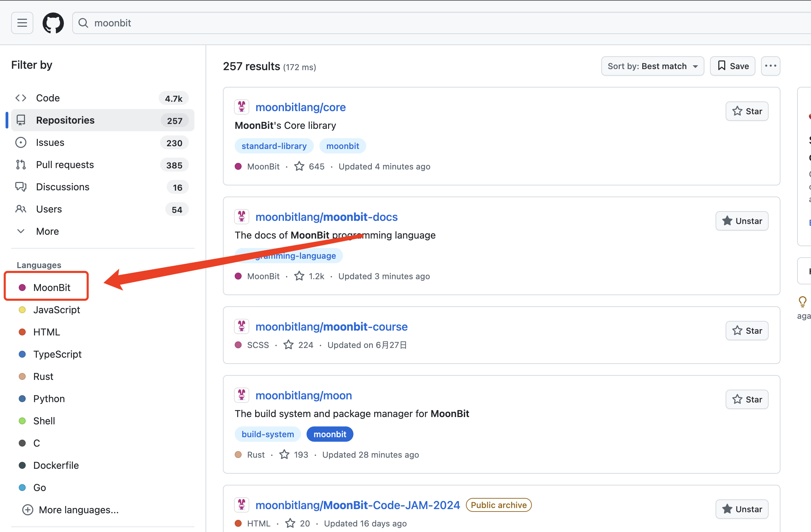Unstar the moonbitlang/moonbit-docs repository
This screenshot has width=811, height=532.
(742, 221)
